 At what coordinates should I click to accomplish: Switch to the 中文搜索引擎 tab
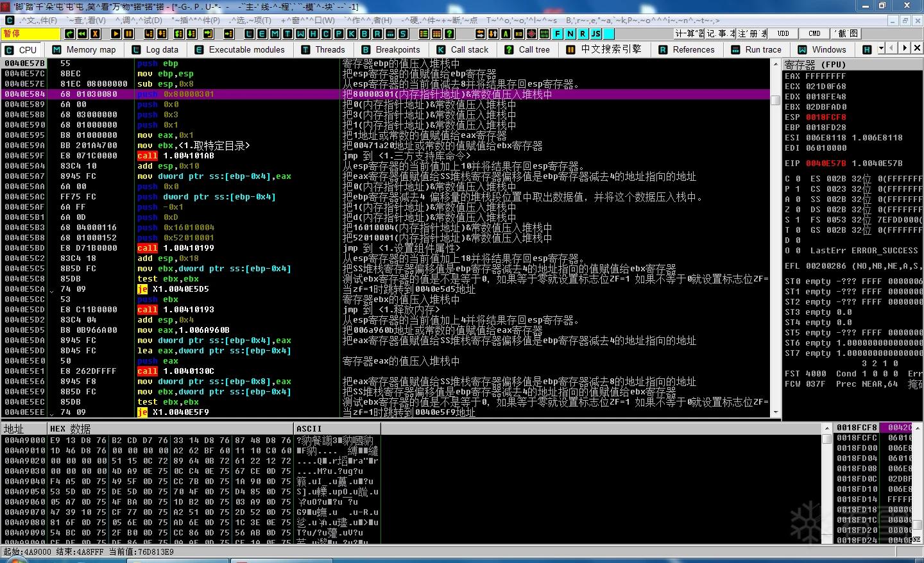[604, 49]
